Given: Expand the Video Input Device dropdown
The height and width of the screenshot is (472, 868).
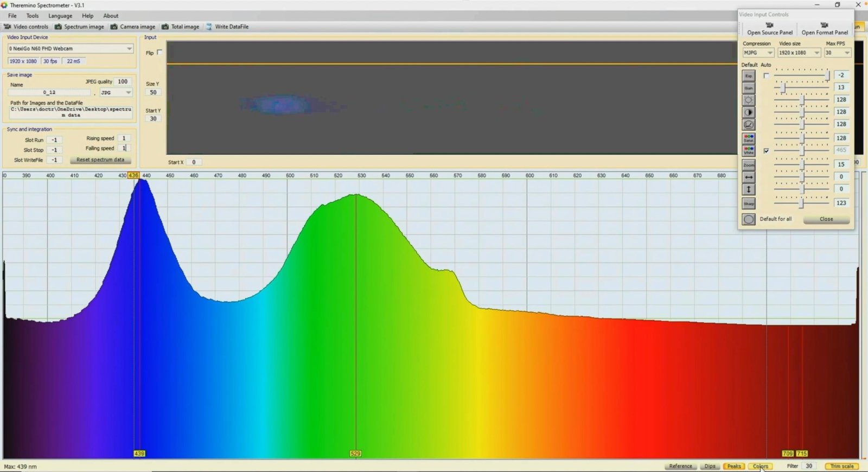Looking at the screenshot, I should [x=129, y=49].
